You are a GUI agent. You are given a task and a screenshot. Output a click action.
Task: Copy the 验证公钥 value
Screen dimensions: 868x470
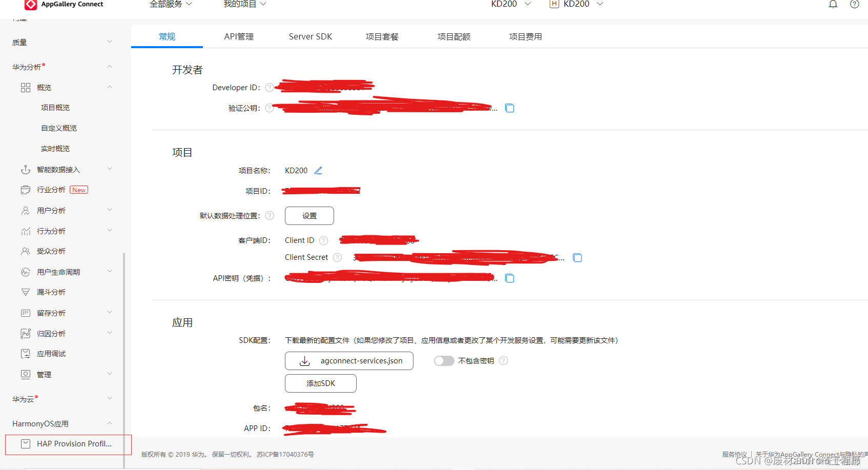pyautogui.click(x=509, y=108)
